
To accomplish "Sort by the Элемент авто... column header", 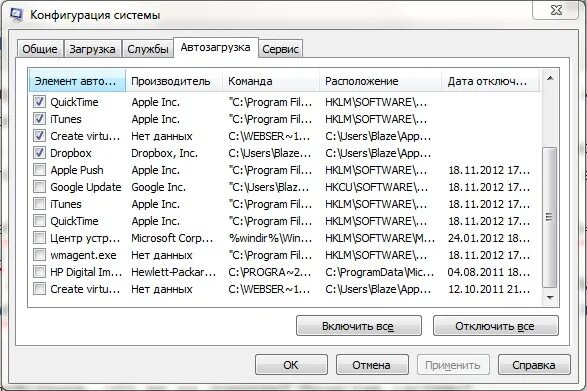I will tap(77, 81).
